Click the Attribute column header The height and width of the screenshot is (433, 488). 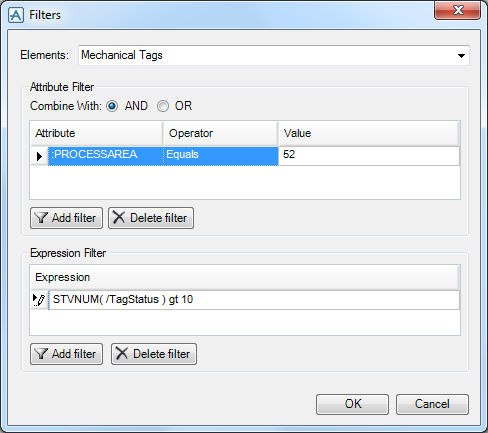(x=96, y=133)
